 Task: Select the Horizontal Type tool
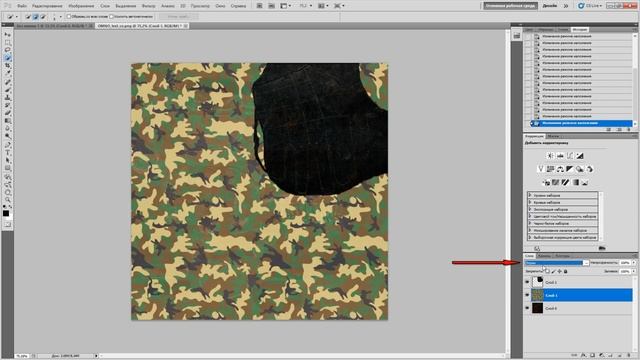coord(7,153)
